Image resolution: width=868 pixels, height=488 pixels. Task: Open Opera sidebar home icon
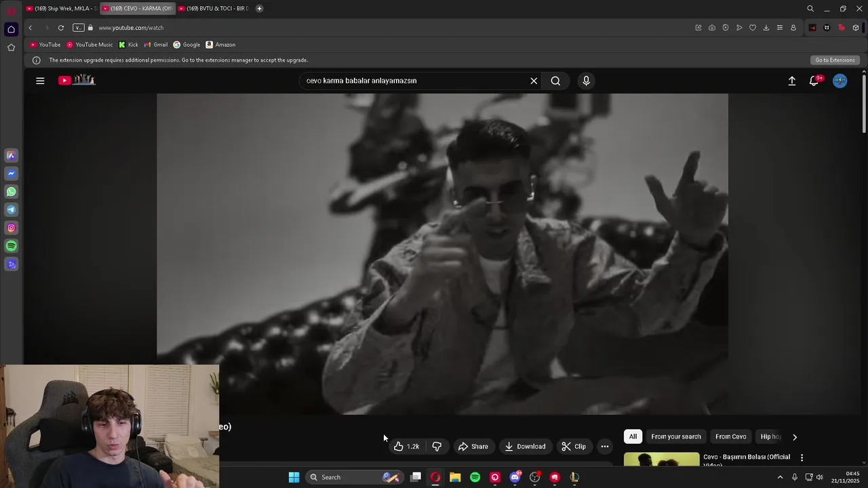click(x=11, y=29)
